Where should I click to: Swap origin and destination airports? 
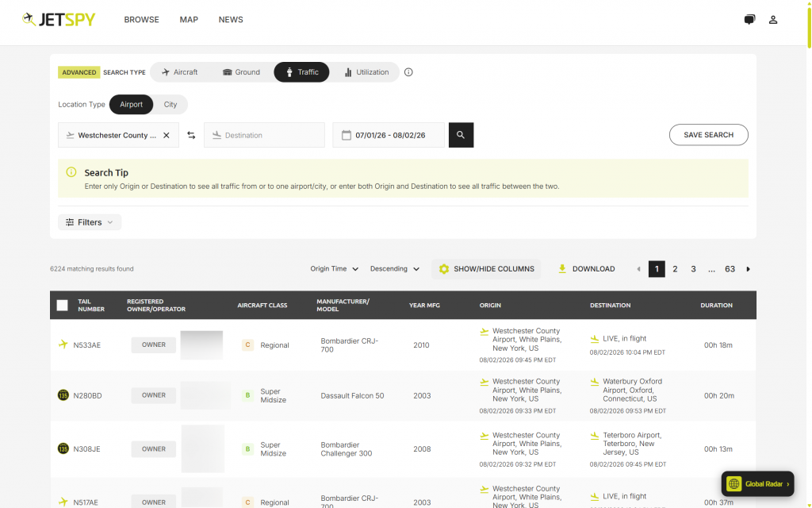(x=191, y=135)
